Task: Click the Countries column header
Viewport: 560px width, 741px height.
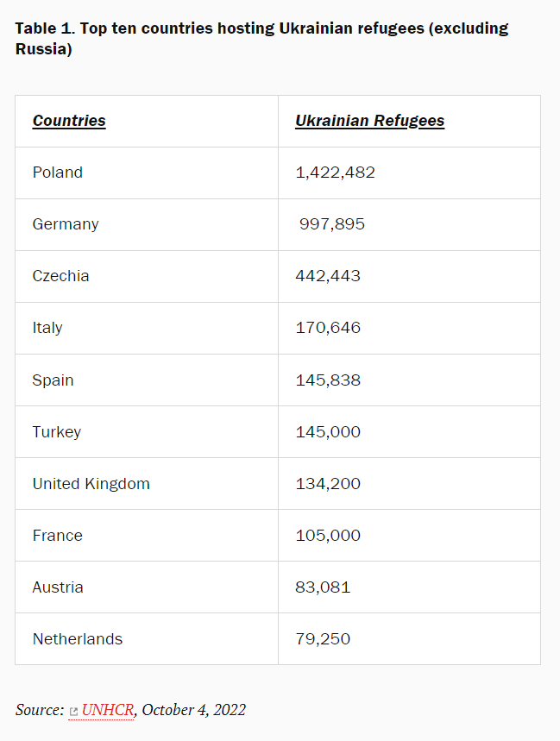Action: pos(69,121)
